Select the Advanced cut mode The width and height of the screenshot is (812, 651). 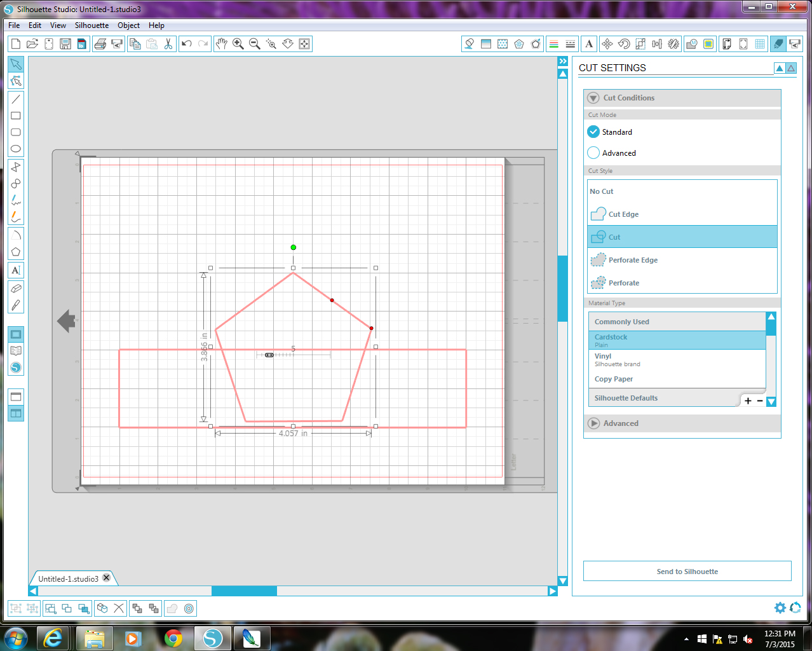611,153
